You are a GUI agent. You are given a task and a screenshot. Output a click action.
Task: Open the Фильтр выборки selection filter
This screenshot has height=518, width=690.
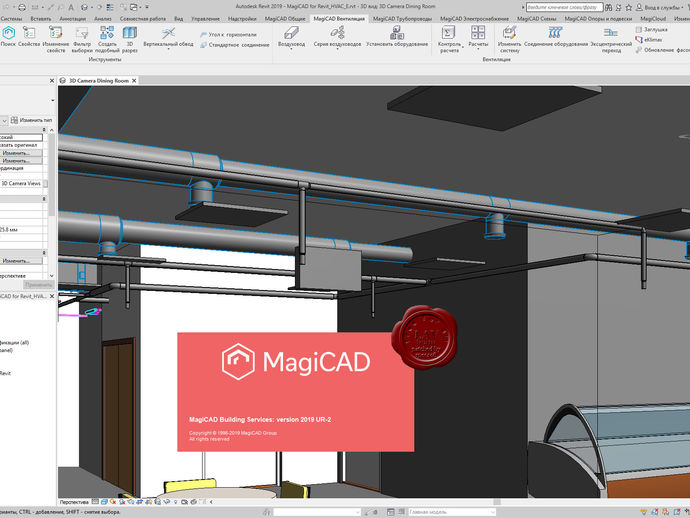82,39
